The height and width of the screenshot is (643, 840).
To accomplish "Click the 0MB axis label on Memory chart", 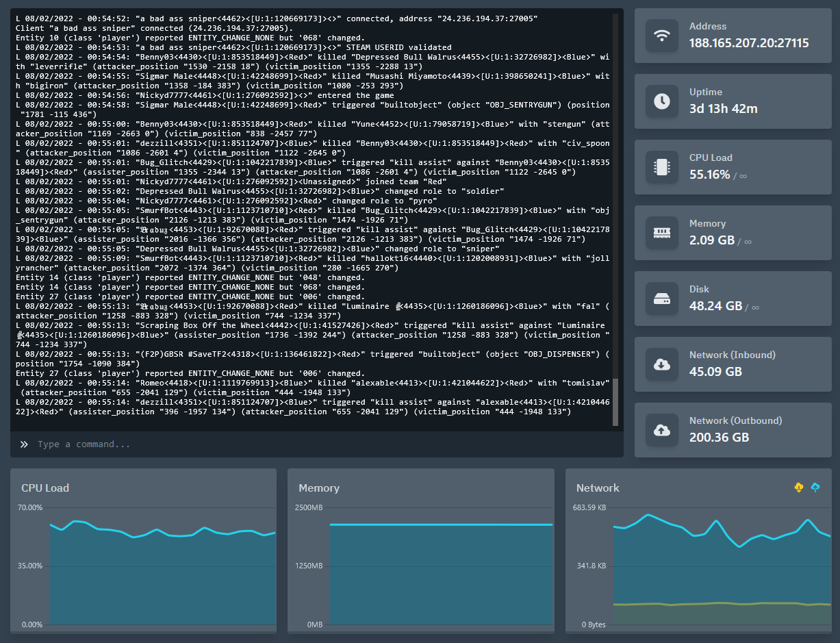I will coord(314,625).
